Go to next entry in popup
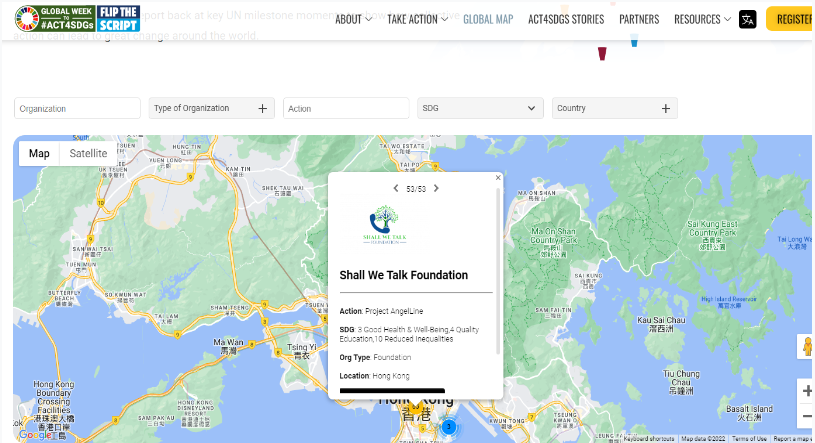The width and height of the screenshot is (815, 443). [436, 188]
